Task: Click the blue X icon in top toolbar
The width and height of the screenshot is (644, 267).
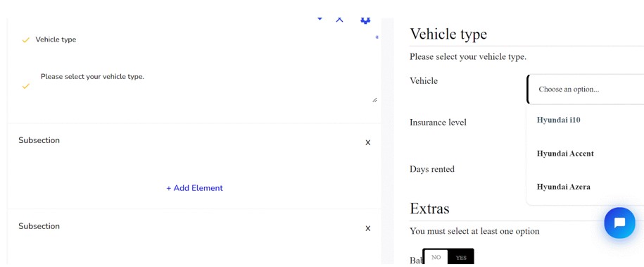Action: tap(339, 19)
